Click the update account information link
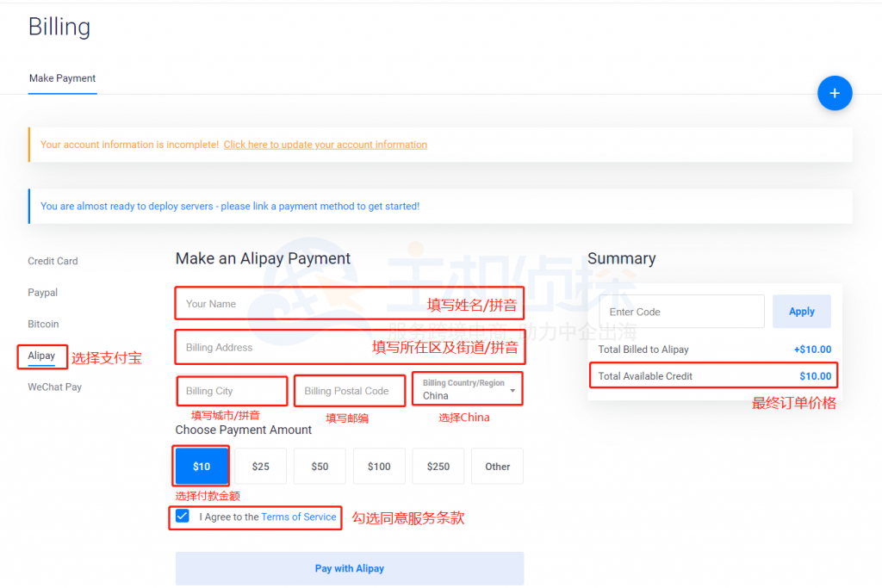This screenshot has height=588, width=882. click(x=325, y=145)
